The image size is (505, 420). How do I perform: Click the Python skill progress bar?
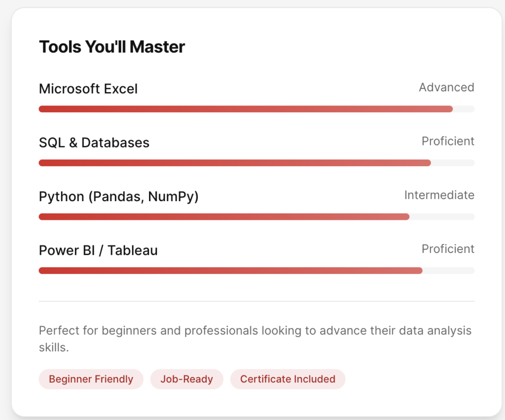(x=224, y=216)
